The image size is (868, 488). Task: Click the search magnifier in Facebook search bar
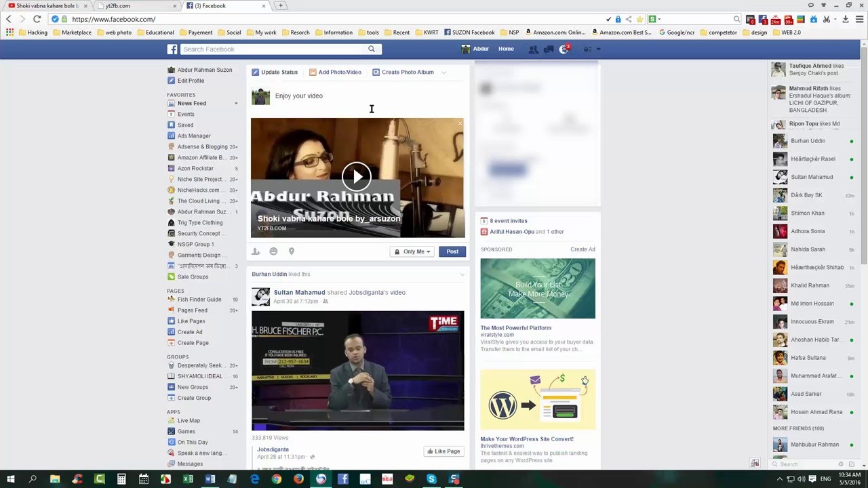[372, 49]
